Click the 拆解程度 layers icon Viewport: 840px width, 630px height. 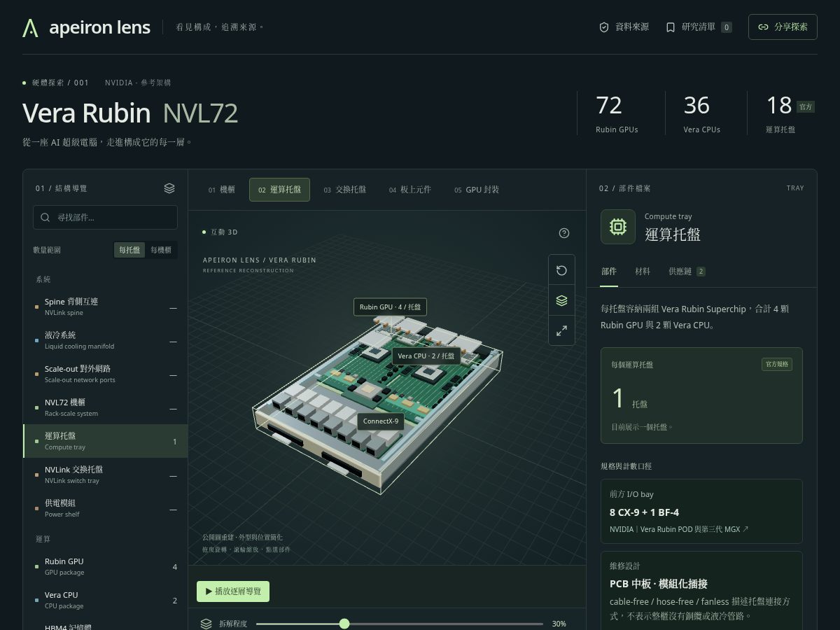tap(206, 624)
